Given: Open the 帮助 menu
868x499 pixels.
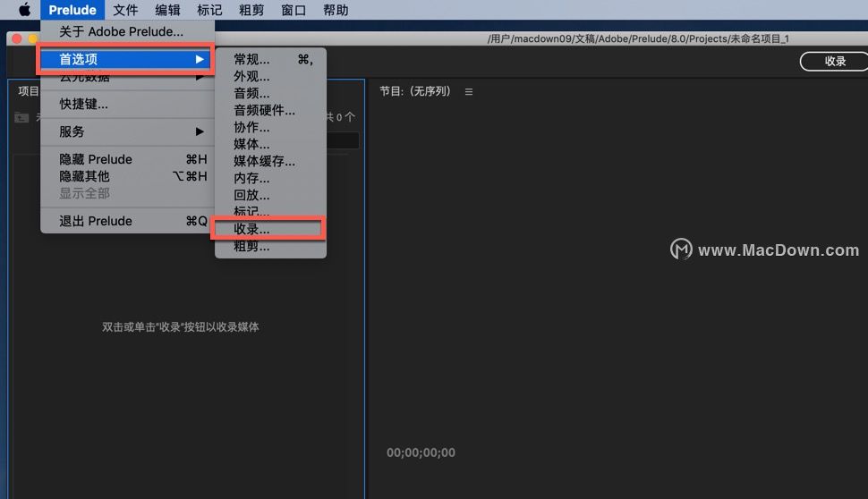Looking at the screenshot, I should [336, 10].
